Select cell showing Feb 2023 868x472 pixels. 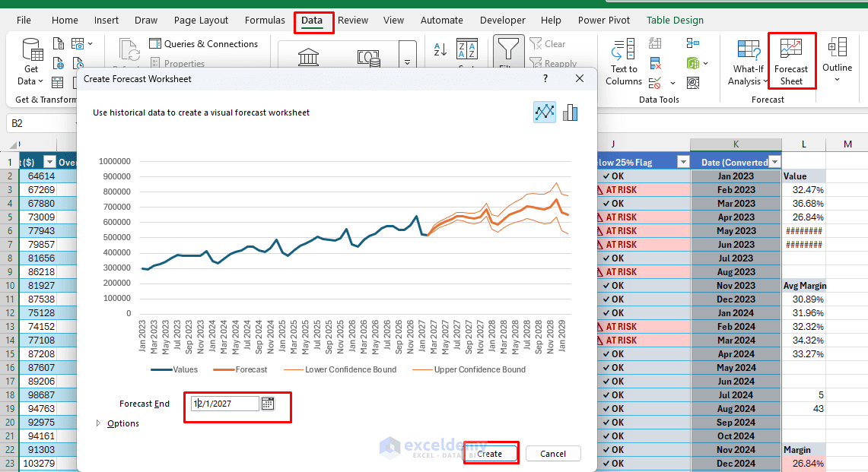(x=736, y=190)
